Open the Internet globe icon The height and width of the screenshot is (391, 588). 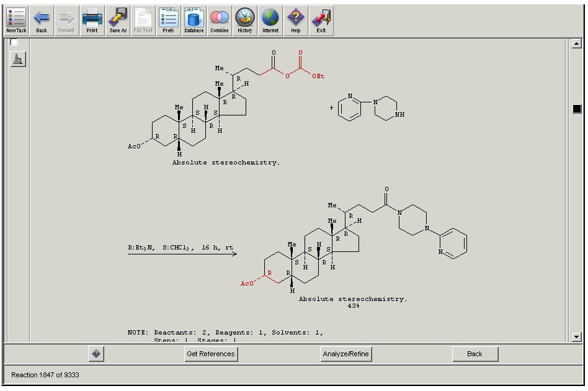click(270, 20)
